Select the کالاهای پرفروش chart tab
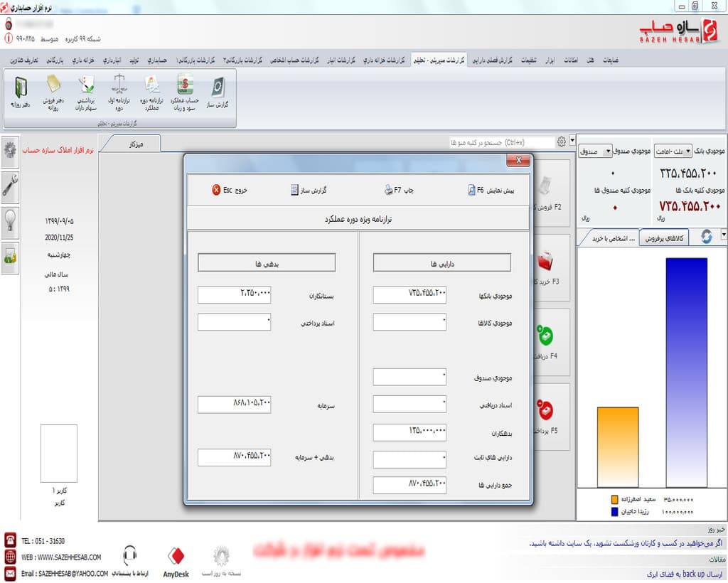 click(x=664, y=238)
